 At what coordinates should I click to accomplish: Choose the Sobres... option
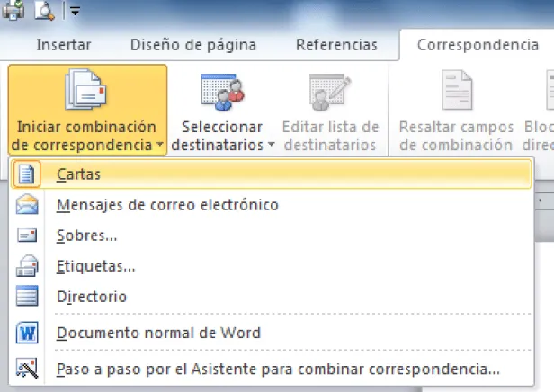(x=272, y=236)
